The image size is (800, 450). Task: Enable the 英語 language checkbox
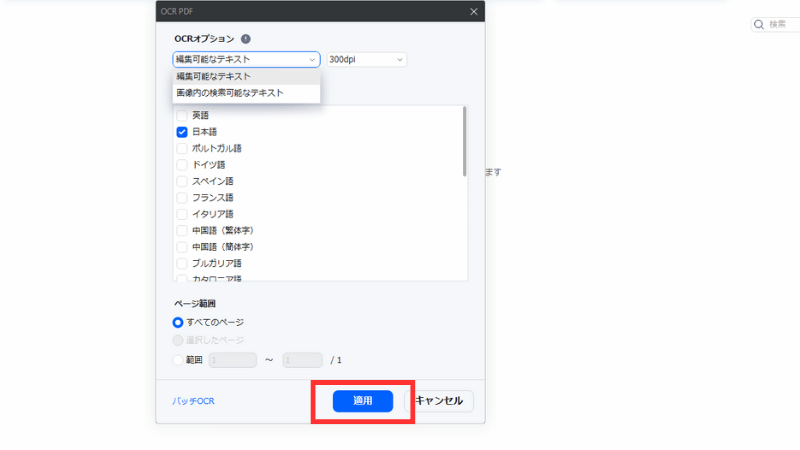coord(182,115)
